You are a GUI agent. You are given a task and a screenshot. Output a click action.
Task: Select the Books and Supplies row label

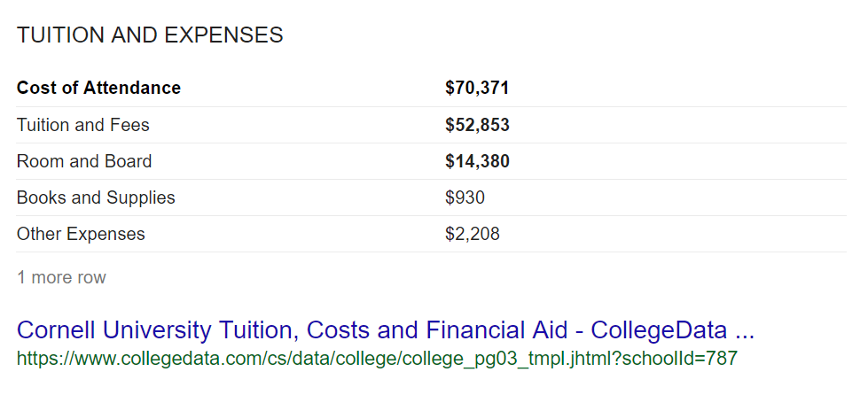[x=96, y=197]
